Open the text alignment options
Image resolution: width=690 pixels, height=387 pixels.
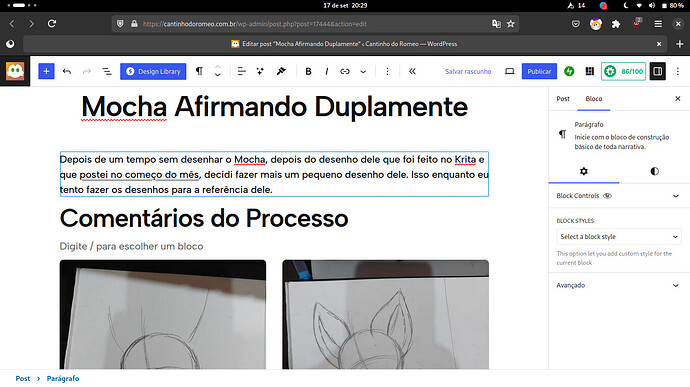(242, 71)
